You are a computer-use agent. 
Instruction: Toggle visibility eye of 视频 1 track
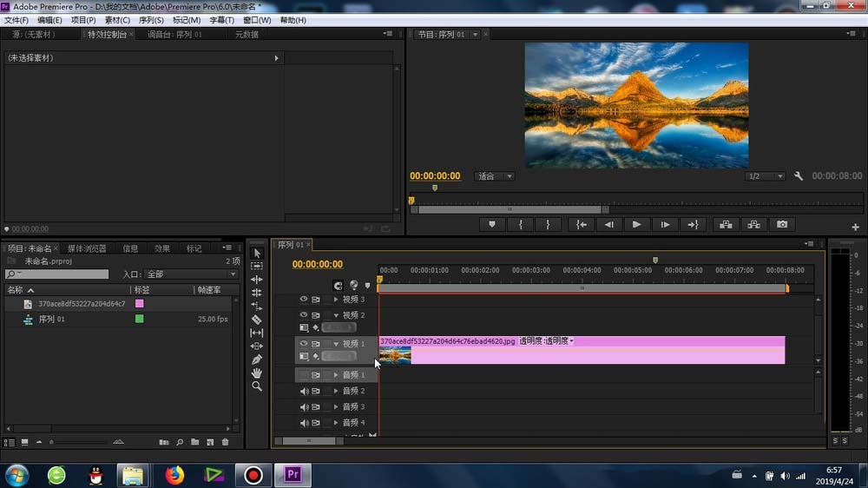click(x=303, y=344)
